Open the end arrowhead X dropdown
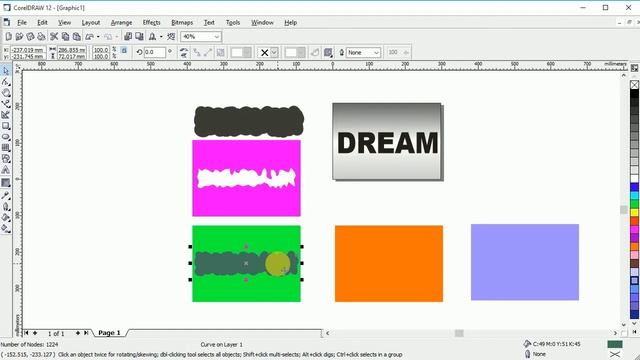The width and height of the screenshot is (640, 360). [274, 52]
